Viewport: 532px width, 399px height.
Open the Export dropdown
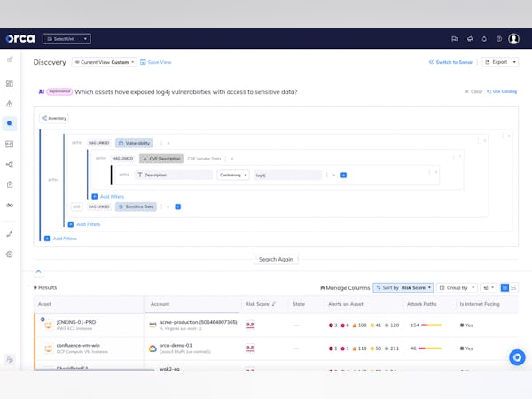(500, 62)
